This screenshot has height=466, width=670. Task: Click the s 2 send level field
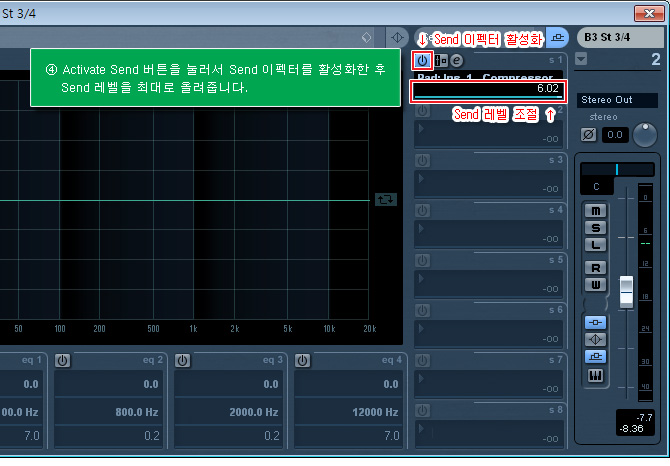[x=488, y=134]
